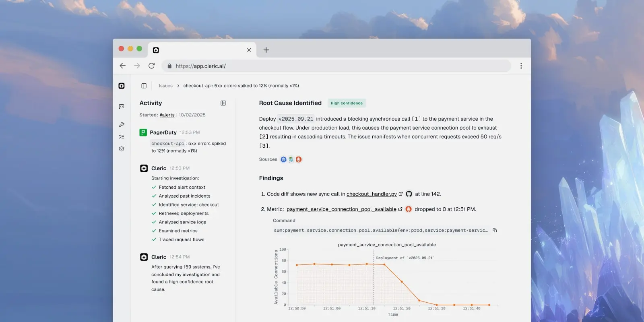Click the deployment marker line in chart
The height and width of the screenshot is (322, 644).
[x=374, y=278]
